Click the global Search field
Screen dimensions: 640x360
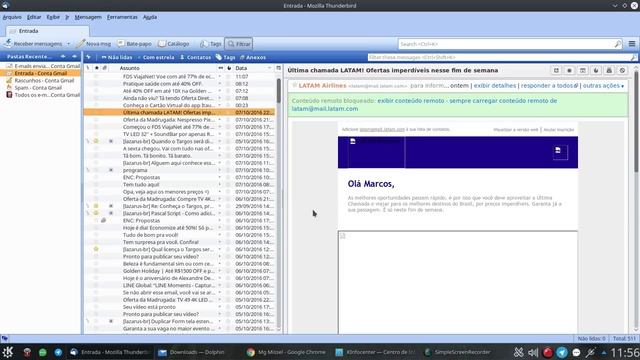click(510, 44)
